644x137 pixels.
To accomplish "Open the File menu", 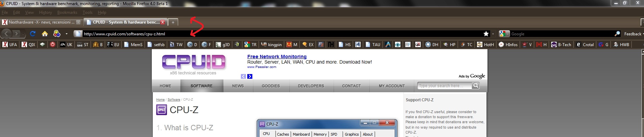I will 5,12.
